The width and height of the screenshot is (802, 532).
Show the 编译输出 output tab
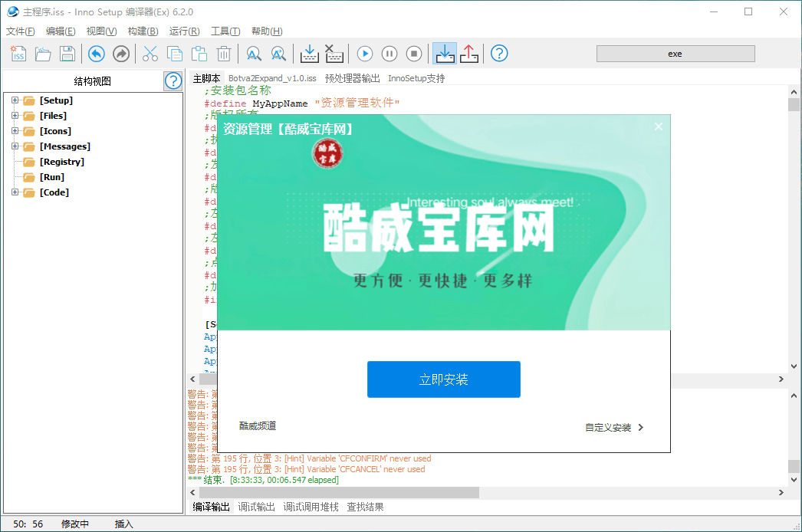pyautogui.click(x=212, y=507)
